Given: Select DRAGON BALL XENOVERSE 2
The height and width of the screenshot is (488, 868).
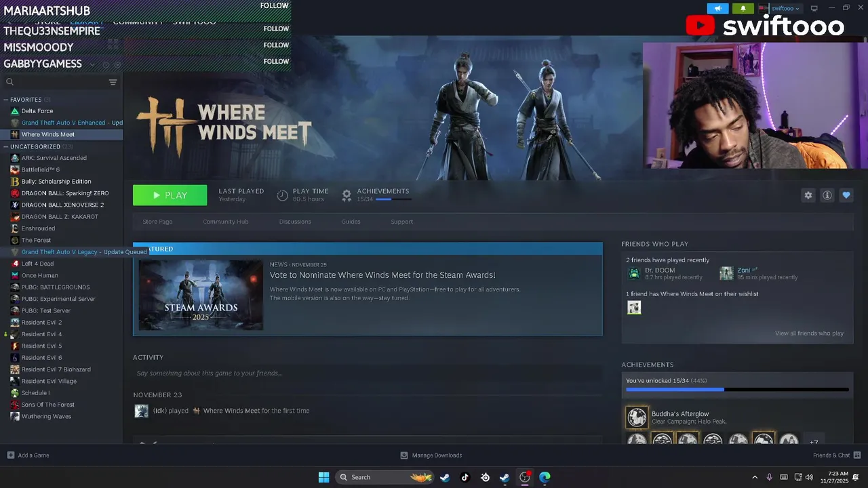Looking at the screenshot, I should pyautogui.click(x=62, y=205).
